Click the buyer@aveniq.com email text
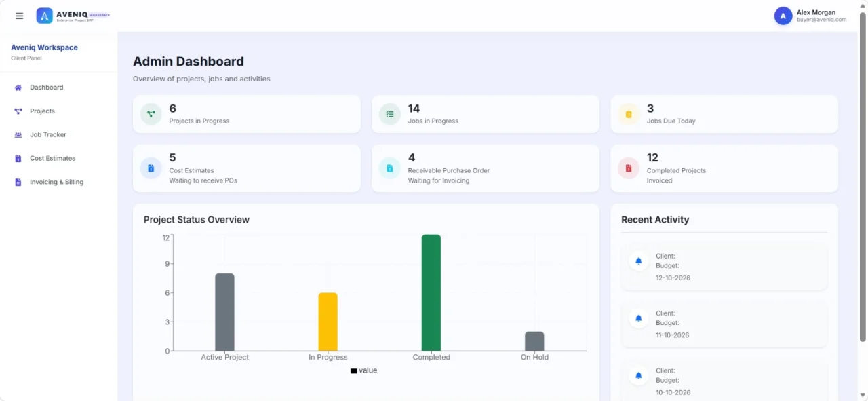This screenshot has width=868, height=401. 821,20
